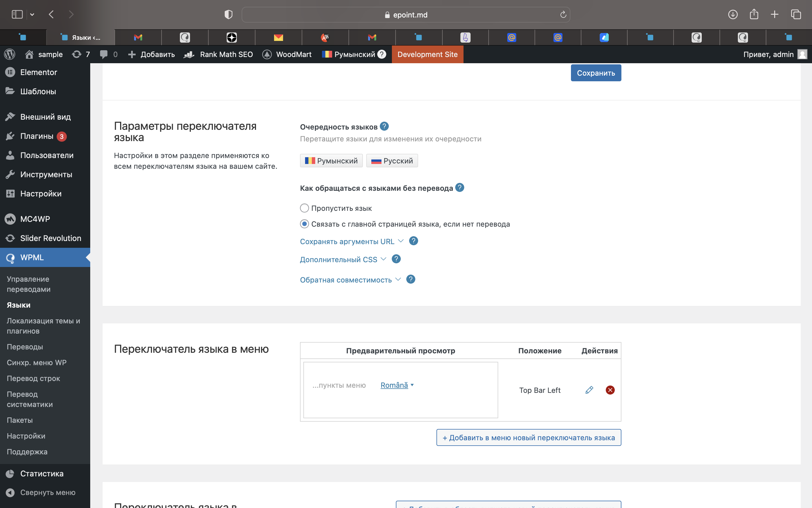
Task: Click the privacy shield icon
Action: [228, 14]
